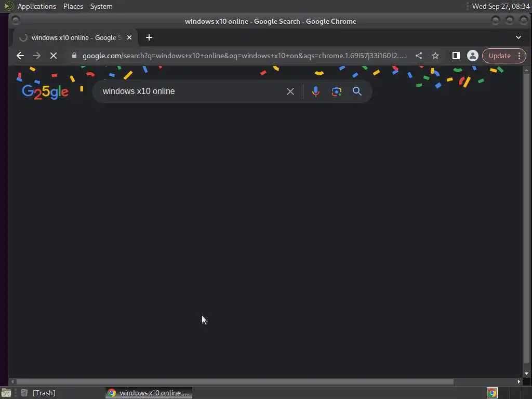
Task: Search by image with Lens icon
Action: point(336,91)
